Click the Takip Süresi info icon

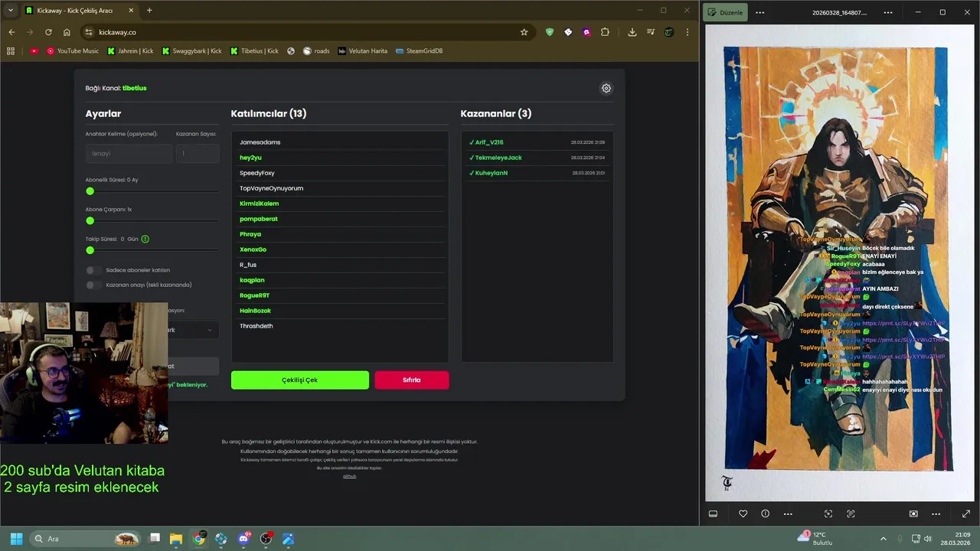[x=145, y=239]
